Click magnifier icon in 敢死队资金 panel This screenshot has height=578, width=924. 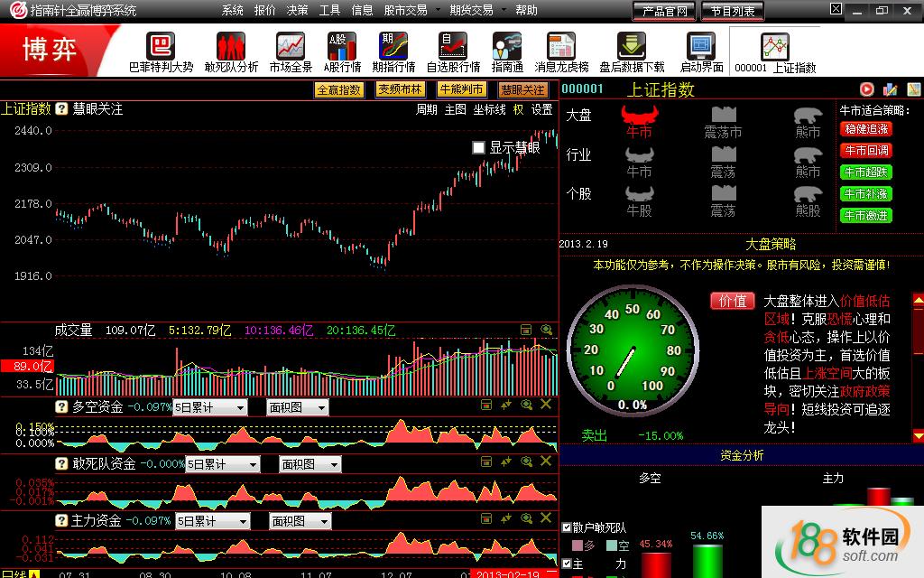pyautogui.click(x=526, y=462)
